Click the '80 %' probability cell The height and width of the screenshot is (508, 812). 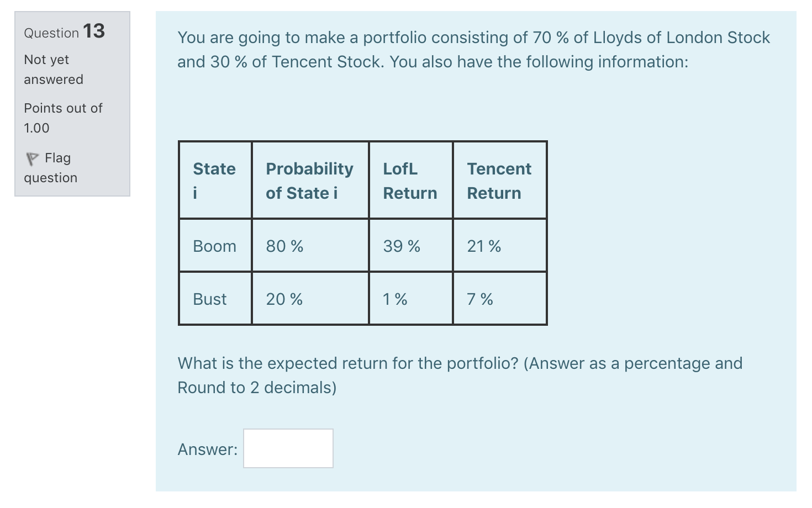(284, 246)
